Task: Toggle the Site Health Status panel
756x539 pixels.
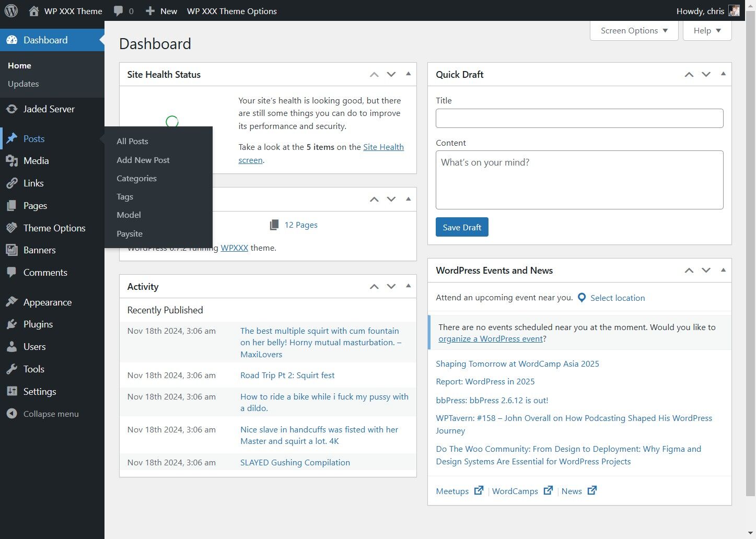Action: tap(408, 74)
